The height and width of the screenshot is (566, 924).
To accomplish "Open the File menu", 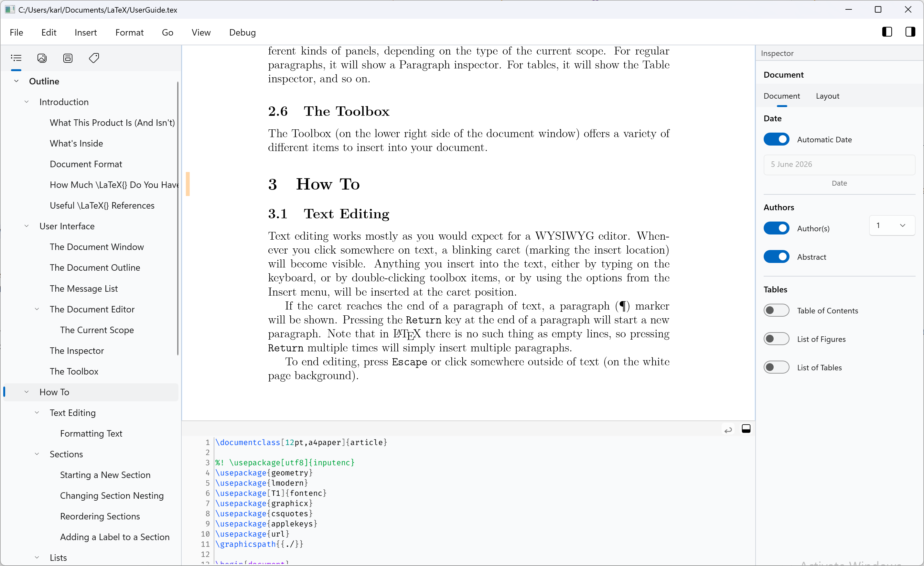I will click(x=16, y=32).
